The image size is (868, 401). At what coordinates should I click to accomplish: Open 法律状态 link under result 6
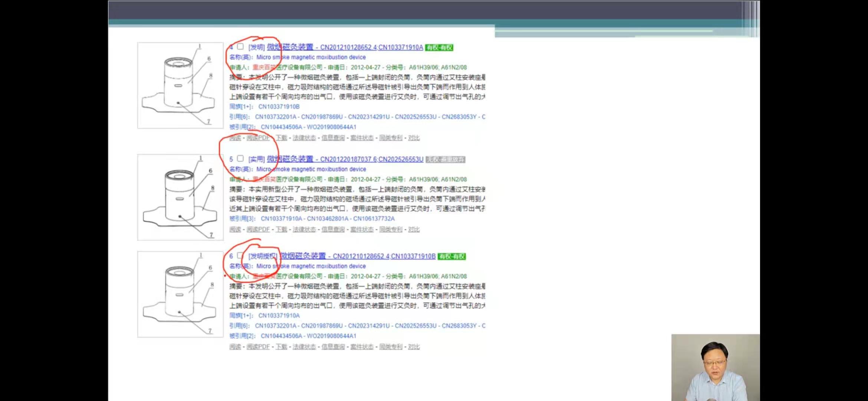304,347
